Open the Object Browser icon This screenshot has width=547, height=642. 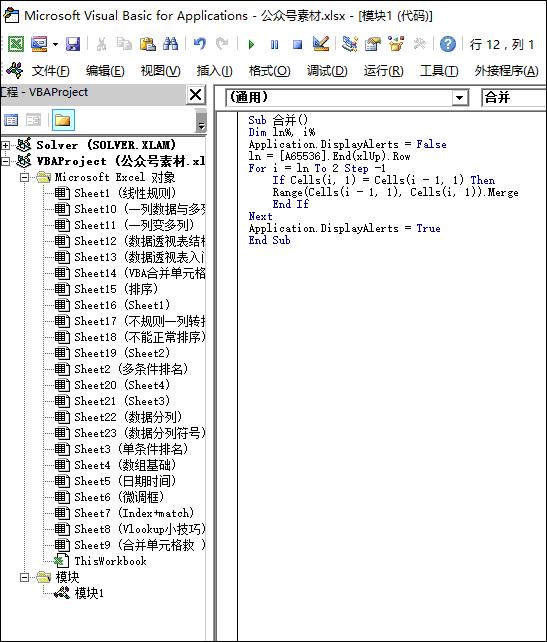(x=396, y=43)
